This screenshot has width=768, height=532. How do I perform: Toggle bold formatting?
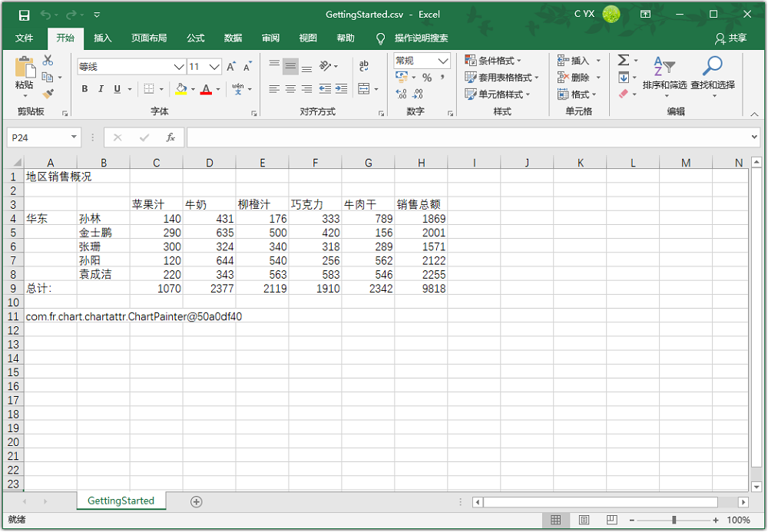click(x=84, y=89)
